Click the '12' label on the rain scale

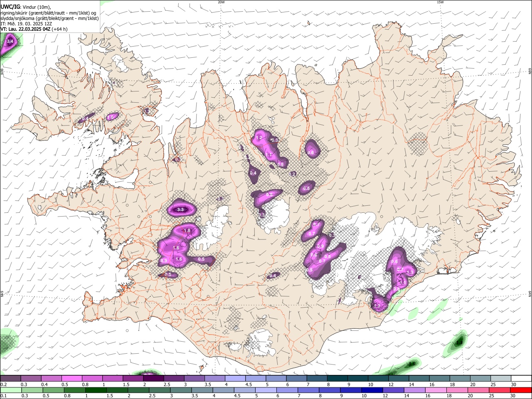(385, 396)
